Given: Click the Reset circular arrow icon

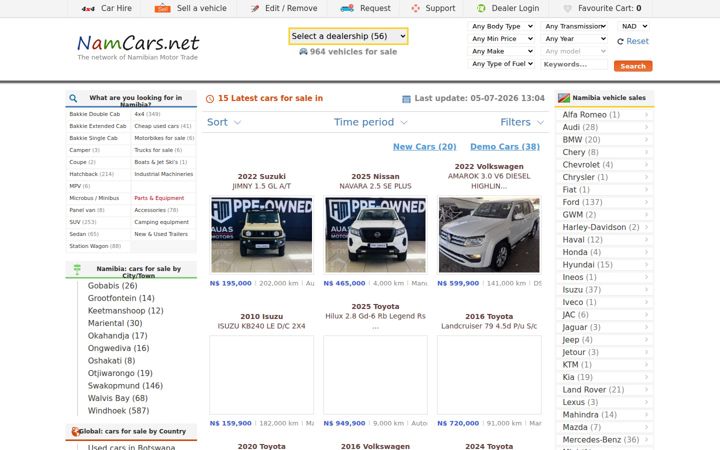Looking at the screenshot, I should coord(620,41).
